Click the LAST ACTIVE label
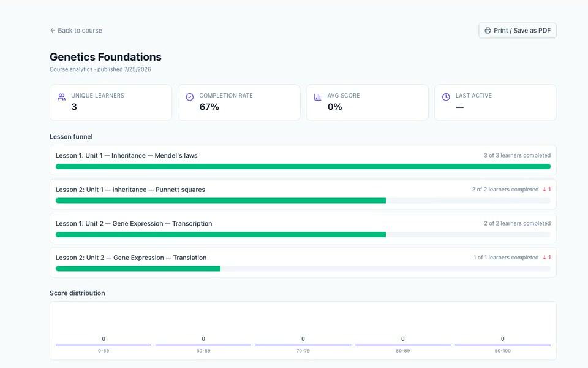 coord(473,96)
